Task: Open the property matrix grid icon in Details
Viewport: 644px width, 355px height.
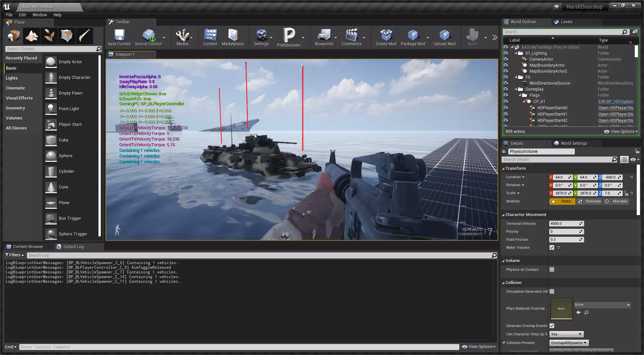Action: pyautogui.click(x=624, y=160)
